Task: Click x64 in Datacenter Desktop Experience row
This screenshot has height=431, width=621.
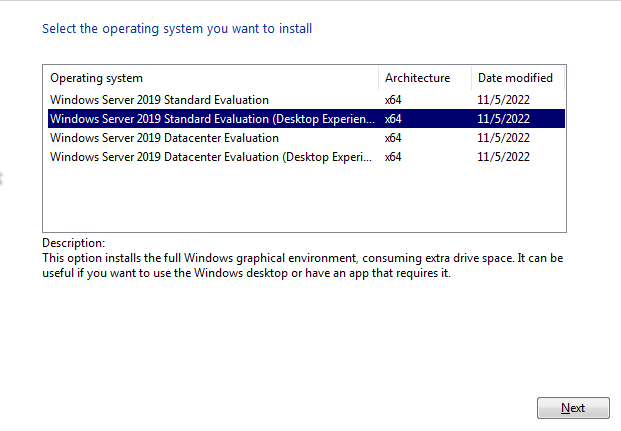Action: pos(393,157)
